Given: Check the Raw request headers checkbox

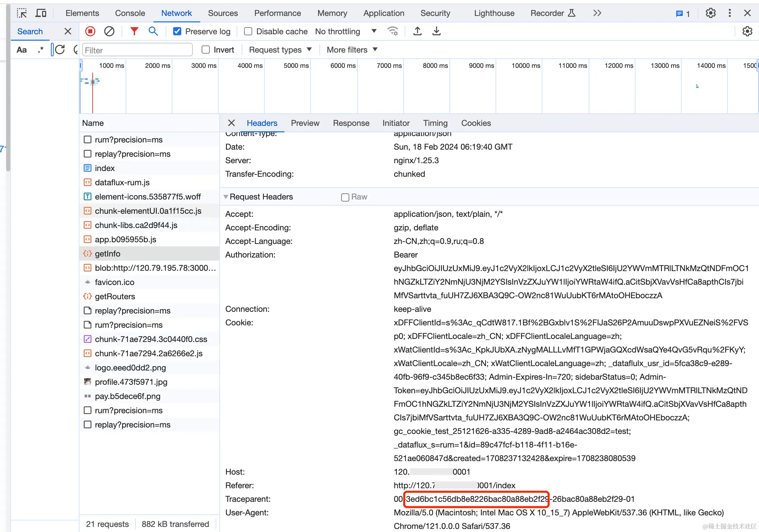Looking at the screenshot, I should [x=345, y=197].
